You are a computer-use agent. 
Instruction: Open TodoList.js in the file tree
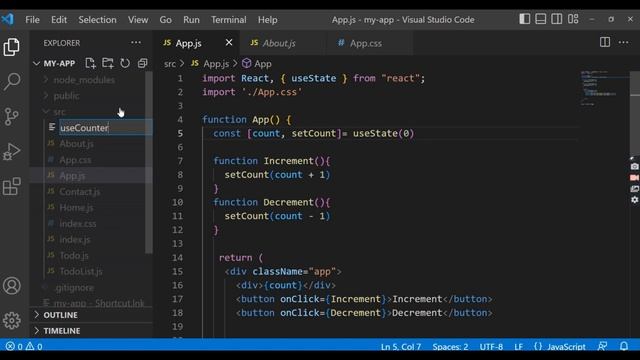click(x=81, y=271)
